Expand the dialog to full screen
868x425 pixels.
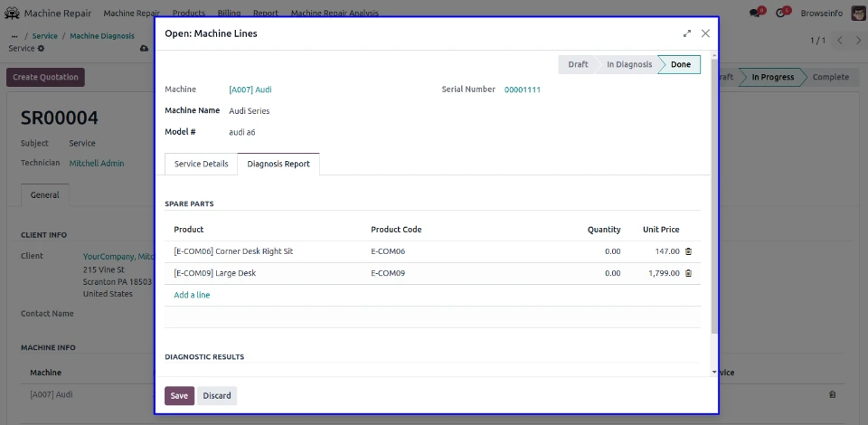click(687, 33)
